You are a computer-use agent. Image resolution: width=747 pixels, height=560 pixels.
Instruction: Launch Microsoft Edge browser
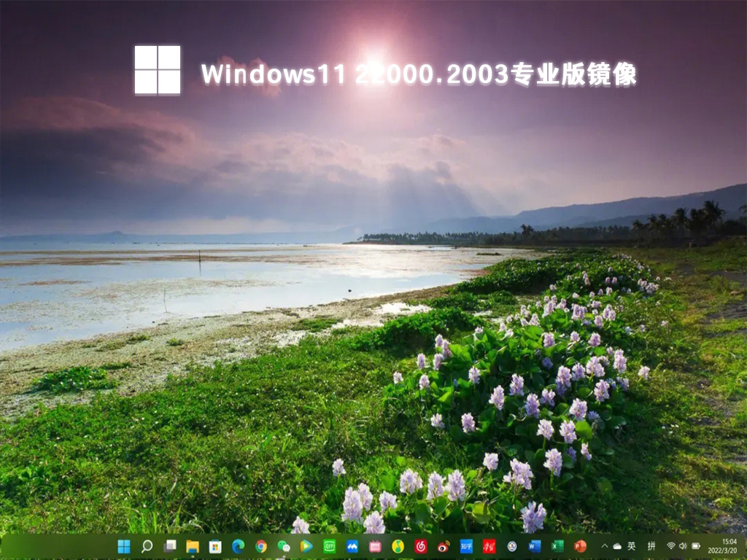(x=238, y=549)
